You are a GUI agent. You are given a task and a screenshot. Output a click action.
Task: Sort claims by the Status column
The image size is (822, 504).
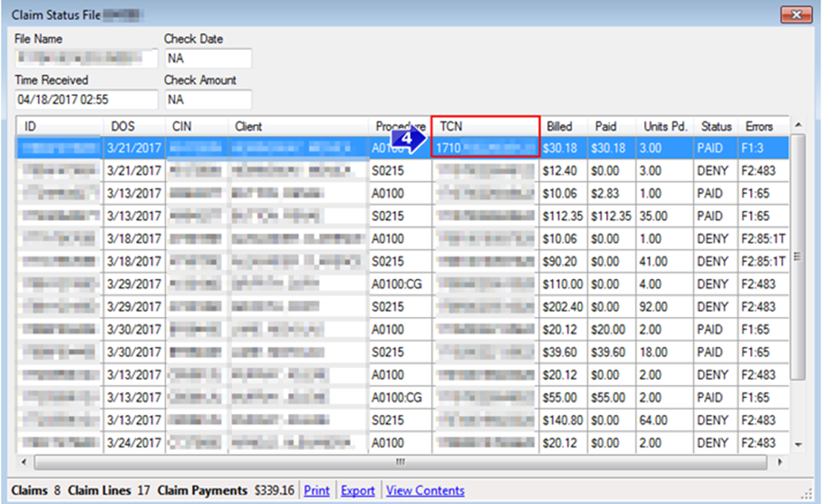coord(715,126)
